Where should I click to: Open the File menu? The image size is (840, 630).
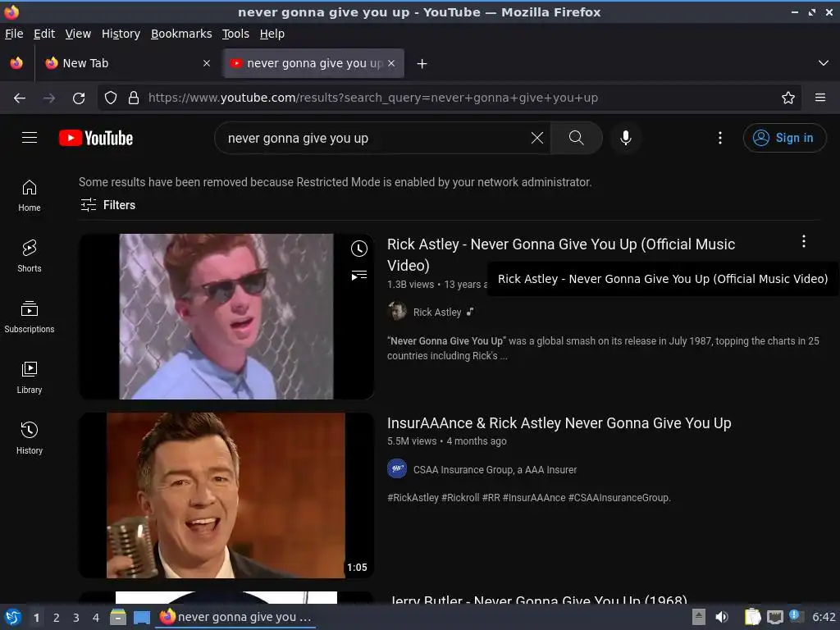pyautogui.click(x=14, y=34)
